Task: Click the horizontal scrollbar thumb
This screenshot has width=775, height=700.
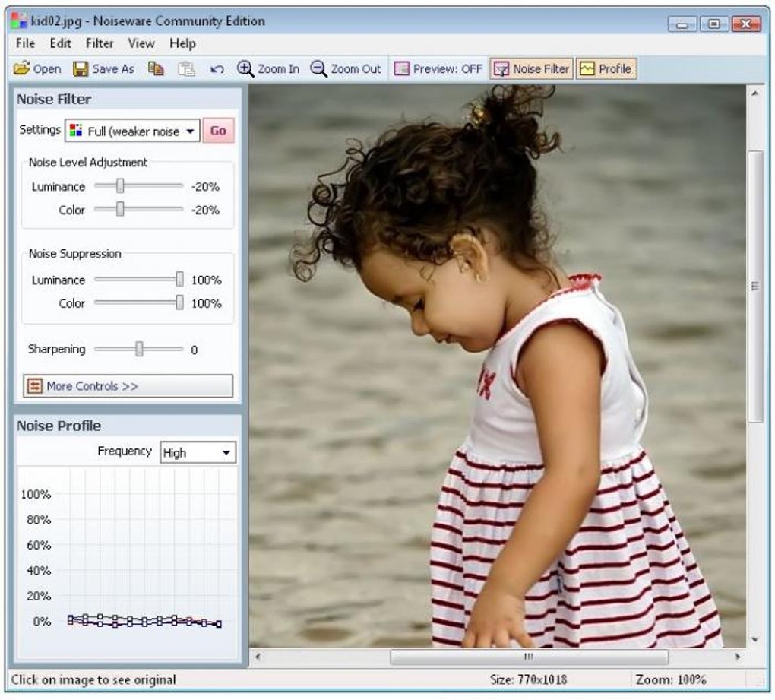Action: [529, 657]
